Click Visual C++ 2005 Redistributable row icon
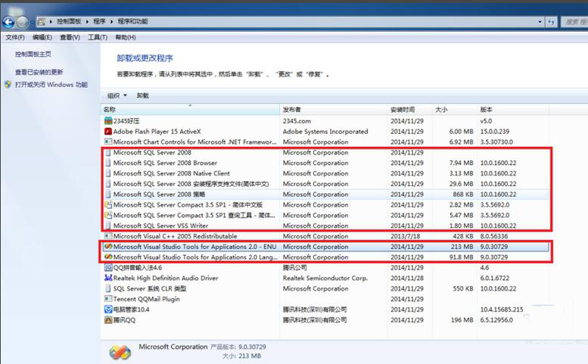Screen dimensions: 588x364 [x=108, y=236]
